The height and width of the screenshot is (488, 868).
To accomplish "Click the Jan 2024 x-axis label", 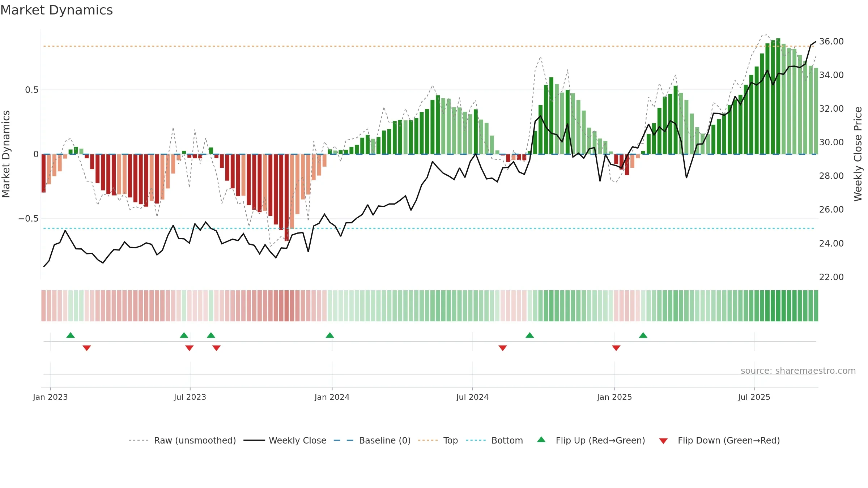I will click(x=332, y=397).
